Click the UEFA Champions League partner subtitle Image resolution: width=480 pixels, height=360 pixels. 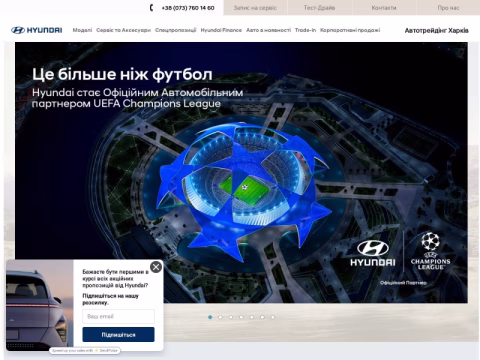[137, 98]
